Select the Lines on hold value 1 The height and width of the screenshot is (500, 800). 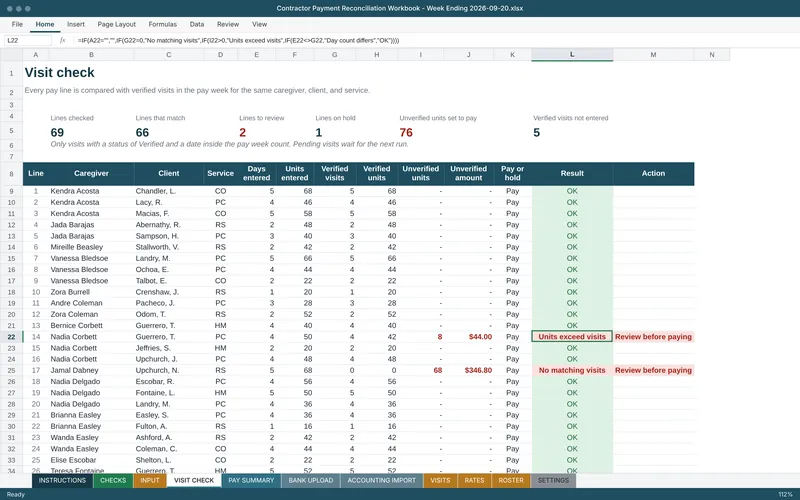(318, 133)
